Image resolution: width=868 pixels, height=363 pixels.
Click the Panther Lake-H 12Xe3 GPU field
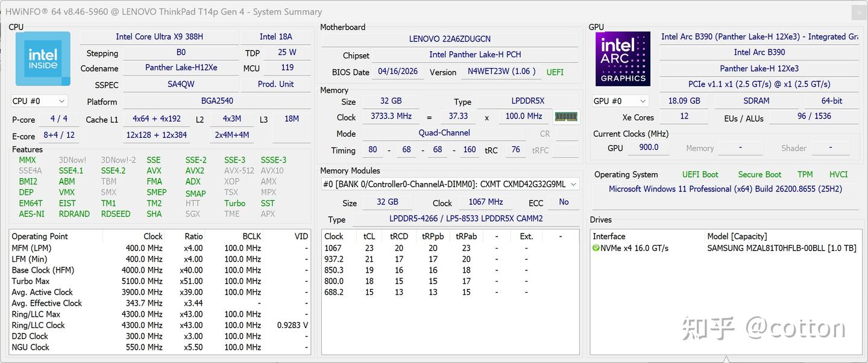759,68
